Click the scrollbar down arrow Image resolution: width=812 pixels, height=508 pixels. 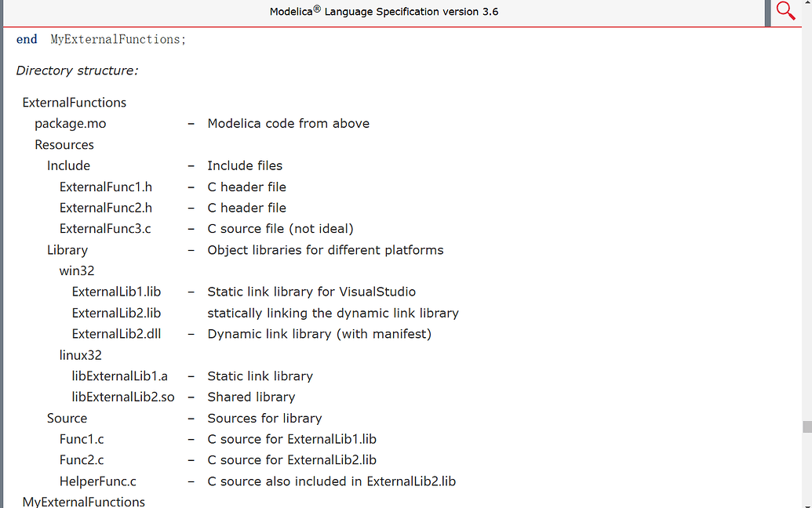[807, 504]
